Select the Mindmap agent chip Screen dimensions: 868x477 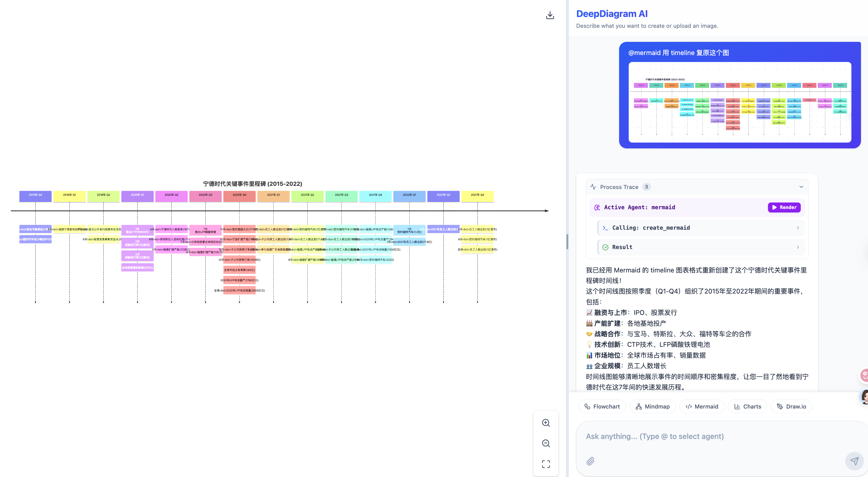click(652, 406)
